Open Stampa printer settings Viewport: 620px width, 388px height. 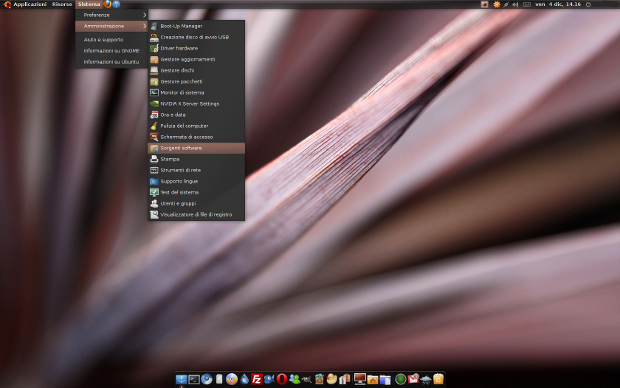pos(197,159)
